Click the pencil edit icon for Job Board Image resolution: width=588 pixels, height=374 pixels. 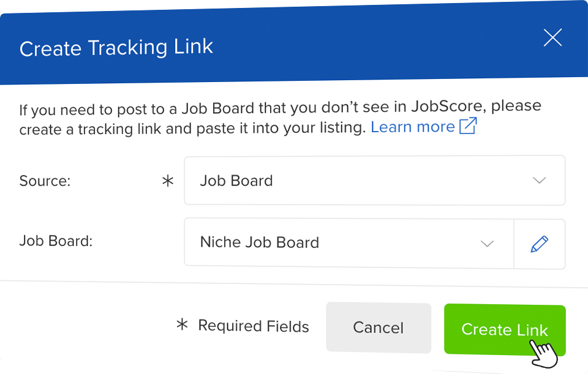539,244
